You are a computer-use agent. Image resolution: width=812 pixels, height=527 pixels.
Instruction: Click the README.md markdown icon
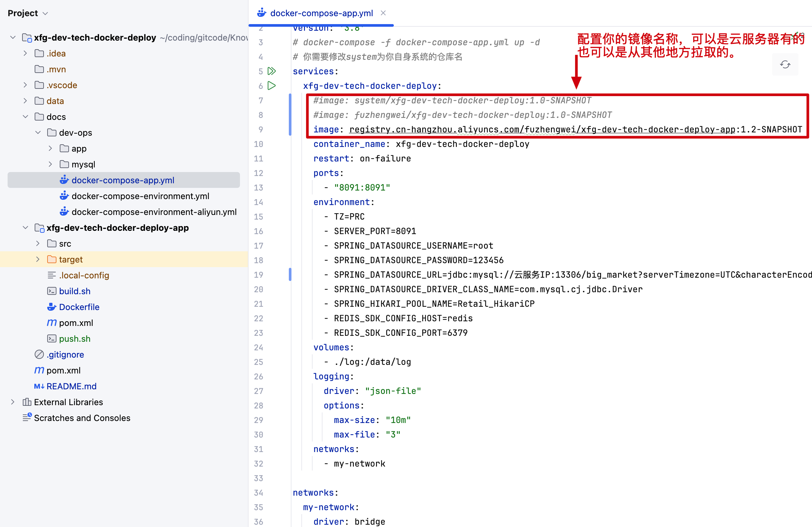pos(39,386)
